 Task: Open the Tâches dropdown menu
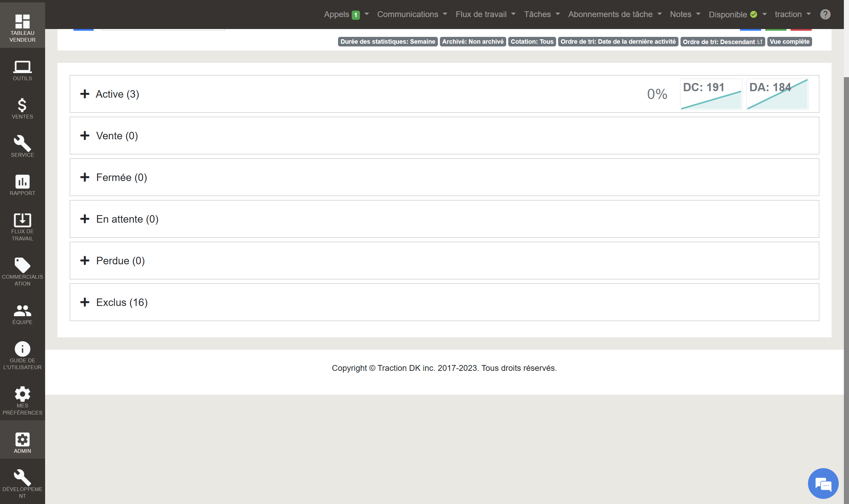(542, 14)
